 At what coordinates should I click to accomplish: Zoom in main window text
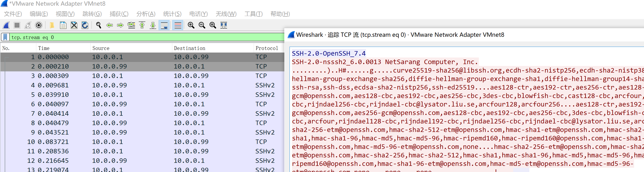[191, 25]
